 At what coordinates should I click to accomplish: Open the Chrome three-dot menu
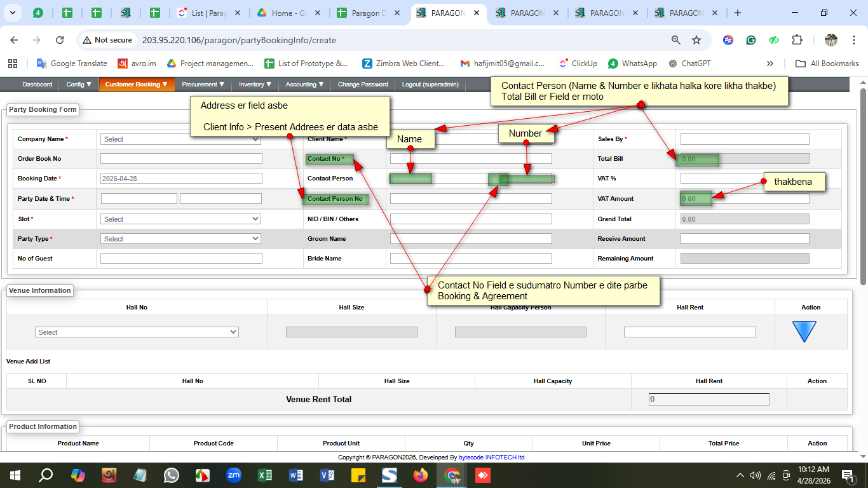(x=853, y=40)
